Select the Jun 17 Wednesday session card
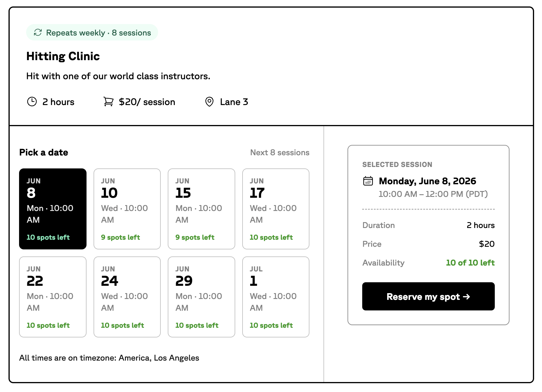The image size is (542, 392). point(276,209)
